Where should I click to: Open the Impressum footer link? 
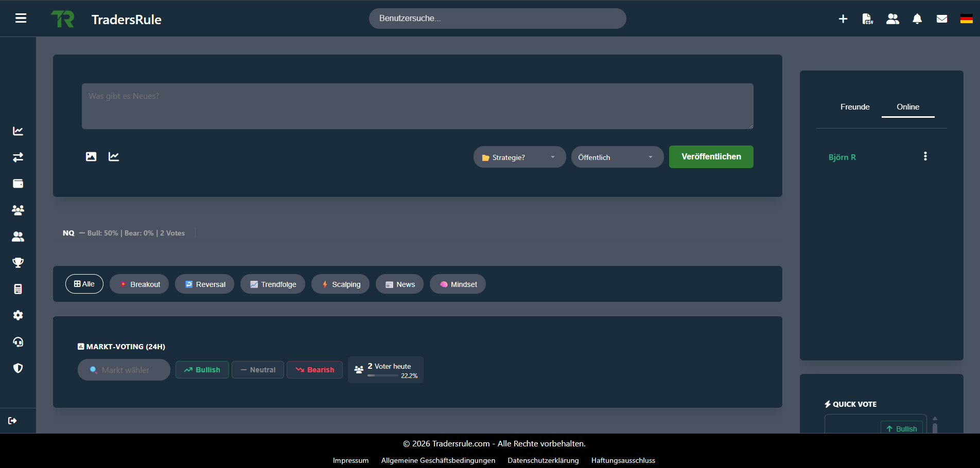(x=351, y=460)
